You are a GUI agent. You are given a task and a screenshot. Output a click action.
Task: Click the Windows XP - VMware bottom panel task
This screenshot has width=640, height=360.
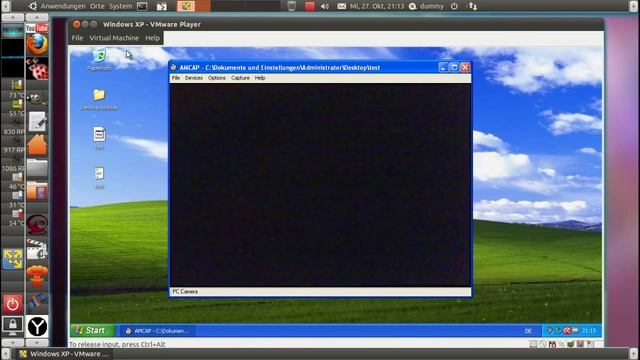coord(64,354)
